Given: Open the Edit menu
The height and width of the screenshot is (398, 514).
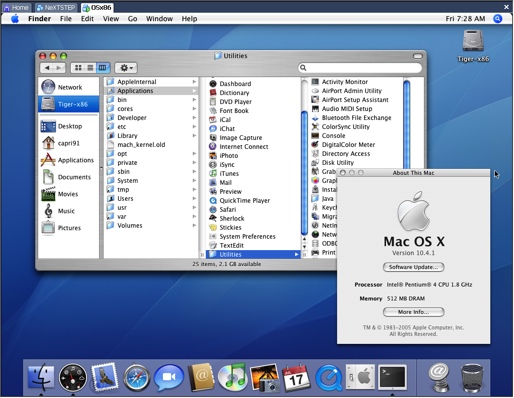Looking at the screenshot, I should point(87,19).
